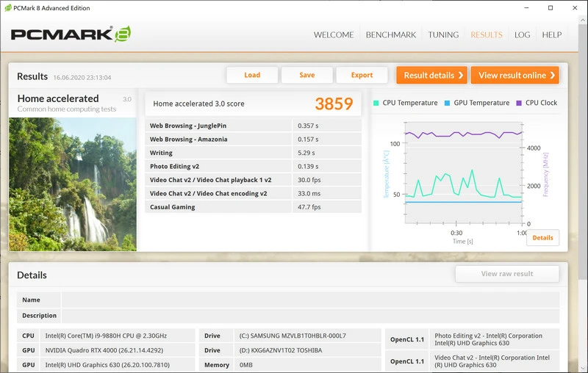Expand Result details
Viewport: 588px width, 373px height.
[x=433, y=75]
